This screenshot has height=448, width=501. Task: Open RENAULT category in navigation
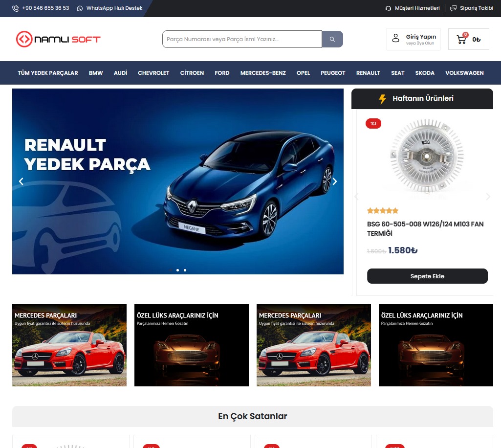(x=368, y=73)
